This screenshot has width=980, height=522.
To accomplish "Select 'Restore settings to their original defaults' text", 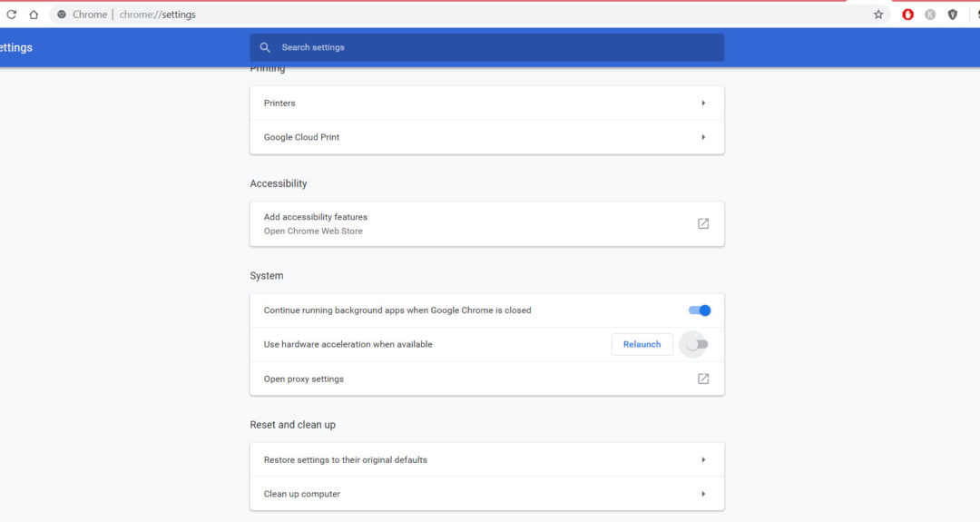I will pyautogui.click(x=346, y=460).
